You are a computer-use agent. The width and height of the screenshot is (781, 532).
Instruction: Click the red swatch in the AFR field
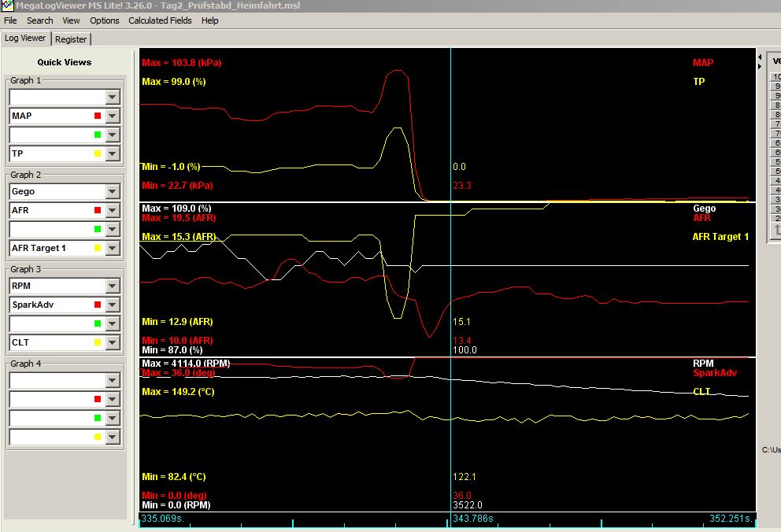pos(98,210)
